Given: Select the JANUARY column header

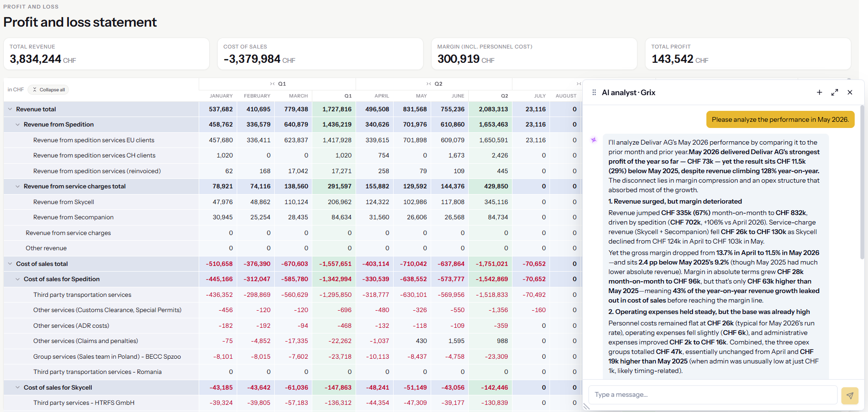Looking at the screenshot, I should (221, 96).
